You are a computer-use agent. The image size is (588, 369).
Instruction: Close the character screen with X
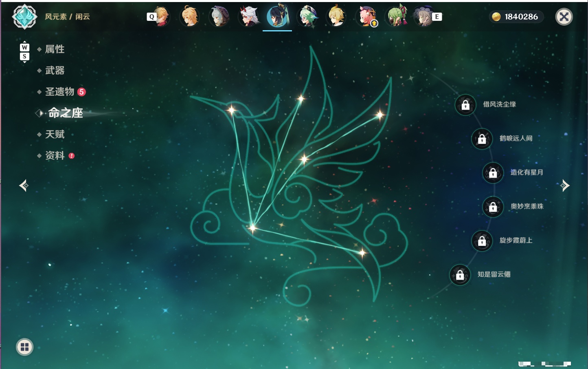564,17
